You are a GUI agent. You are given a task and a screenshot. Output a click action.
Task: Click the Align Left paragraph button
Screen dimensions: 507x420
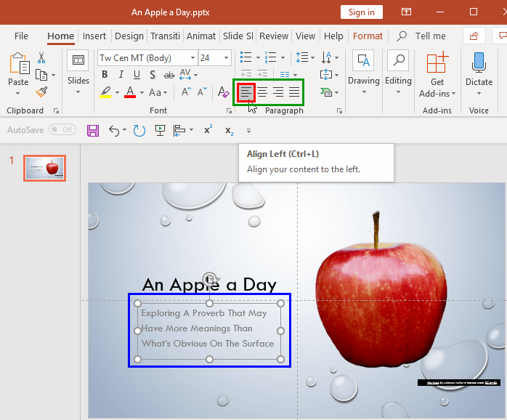pos(247,92)
